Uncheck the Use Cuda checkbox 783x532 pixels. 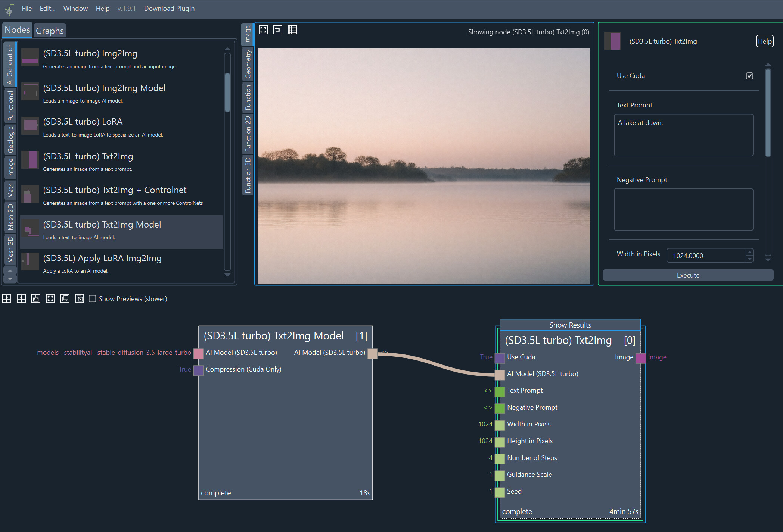coord(749,75)
